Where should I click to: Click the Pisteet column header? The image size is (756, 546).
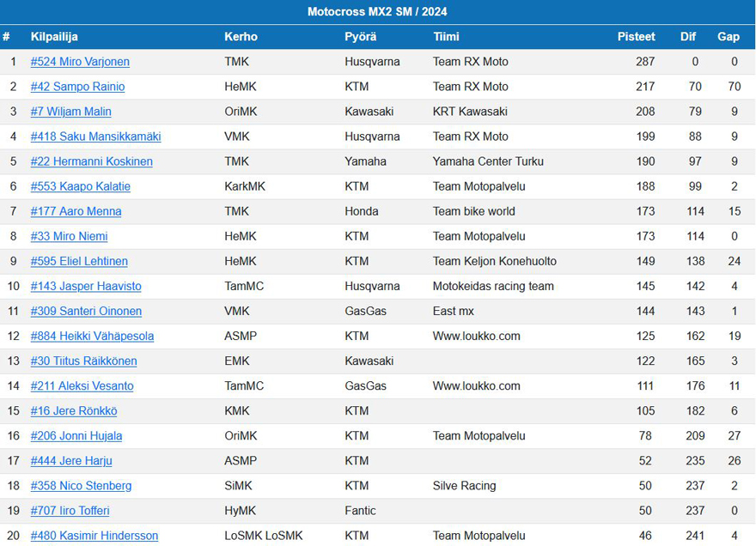[636, 37]
